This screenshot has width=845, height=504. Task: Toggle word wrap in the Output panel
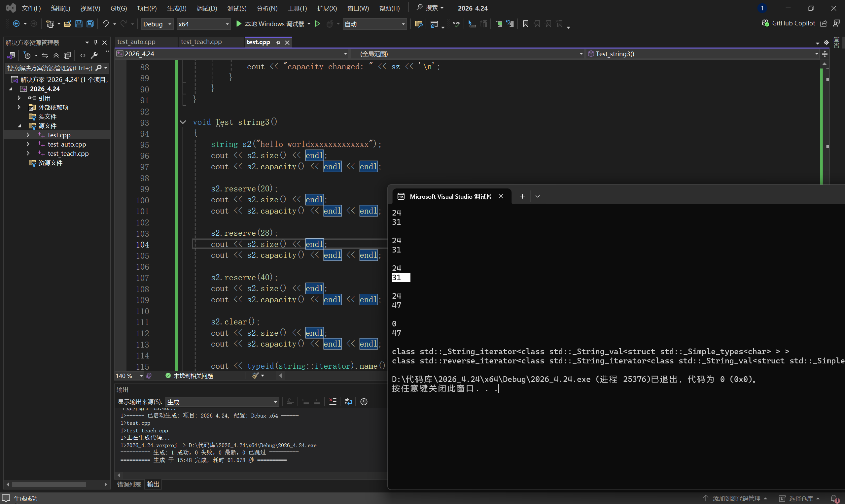coord(348,402)
